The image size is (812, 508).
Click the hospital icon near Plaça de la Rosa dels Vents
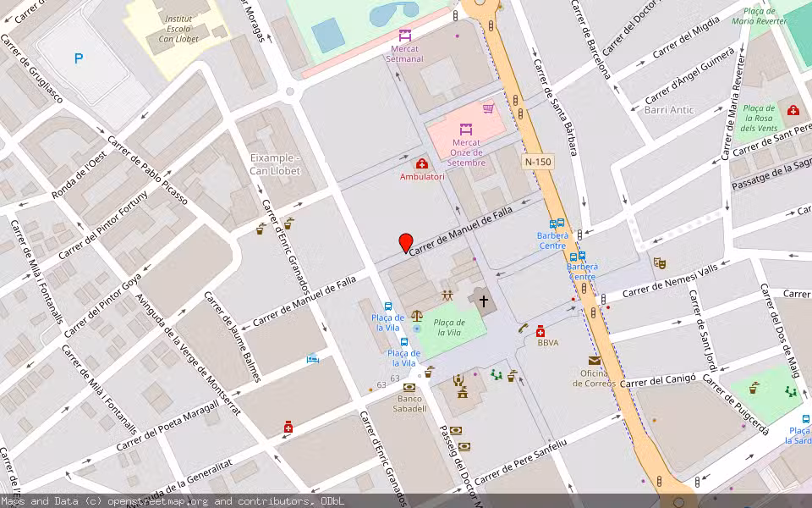(x=793, y=110)
